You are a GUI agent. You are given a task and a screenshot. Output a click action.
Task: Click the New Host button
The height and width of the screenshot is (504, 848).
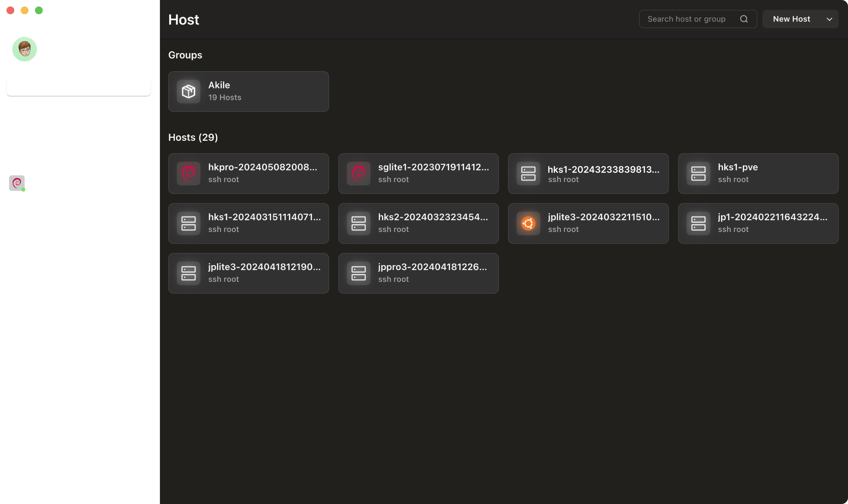point(791,19)
